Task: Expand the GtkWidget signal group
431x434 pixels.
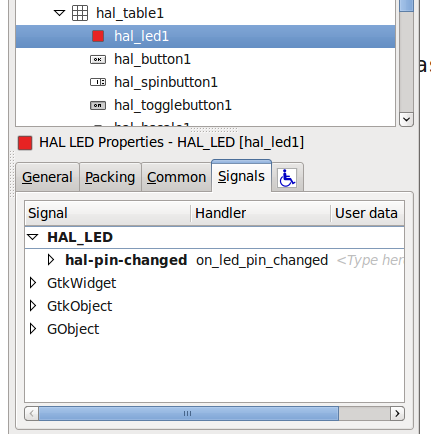Action: 33,283
